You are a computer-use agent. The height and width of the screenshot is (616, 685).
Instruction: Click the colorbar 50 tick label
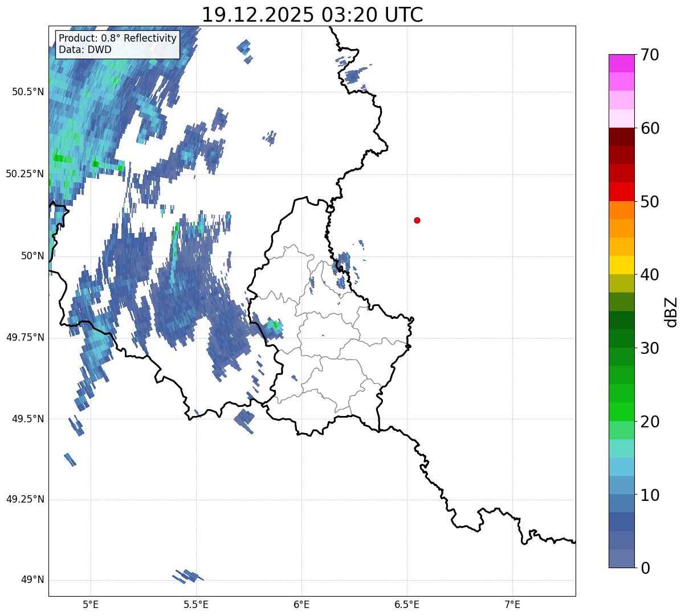[650, 202]
